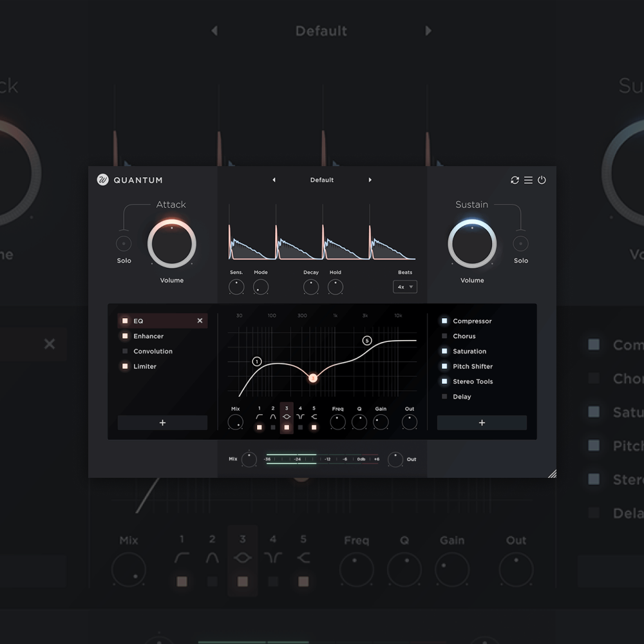Image resolution: width=644 pixels, height=644 pixels.
Task: Enable the Convolution effect checkbox
Action: (125, 352)
